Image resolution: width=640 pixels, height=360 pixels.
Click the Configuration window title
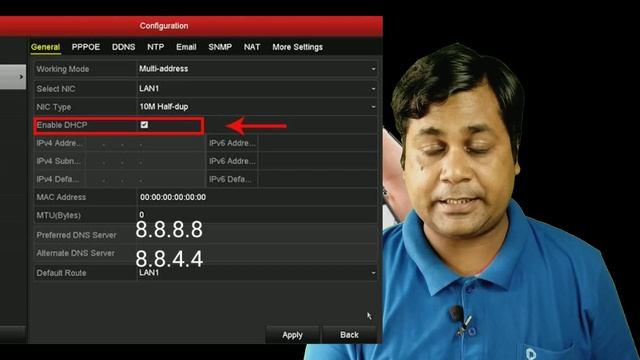(164, 26)
